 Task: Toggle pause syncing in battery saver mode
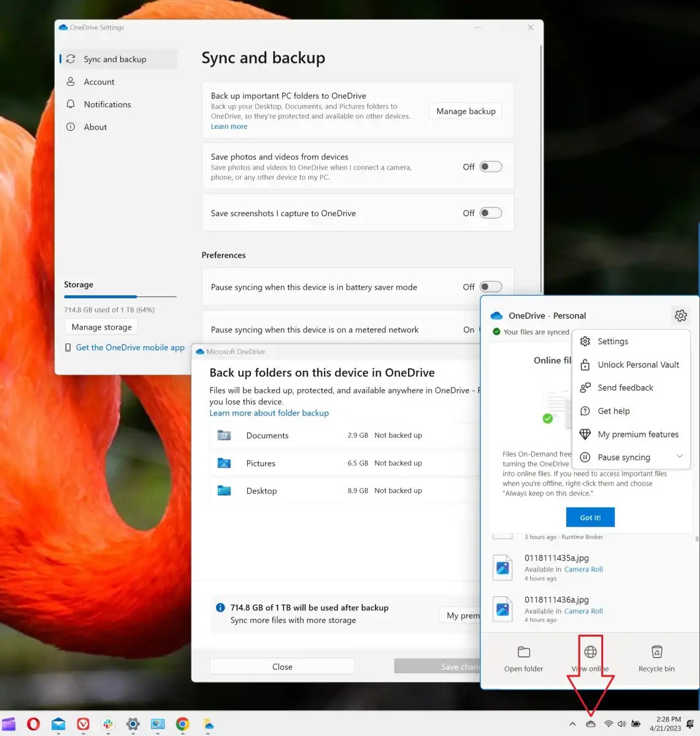(491, 287)
